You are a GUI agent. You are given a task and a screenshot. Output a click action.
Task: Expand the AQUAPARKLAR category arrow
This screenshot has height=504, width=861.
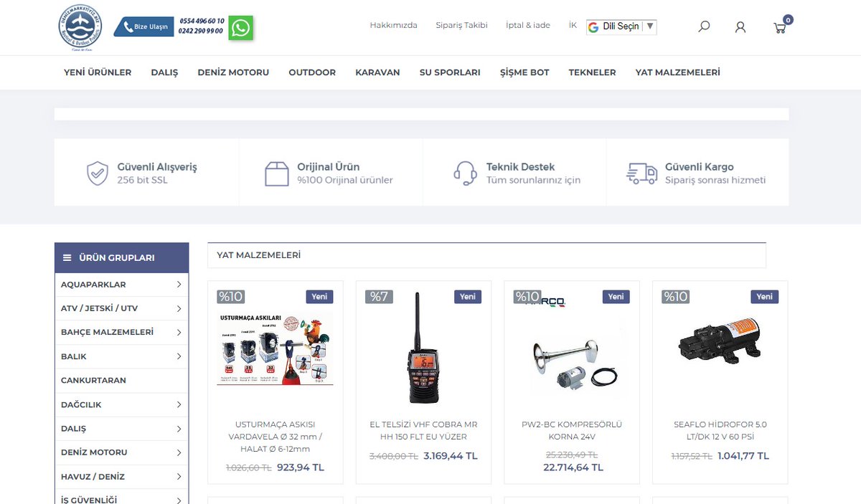[x=179, y=285]
